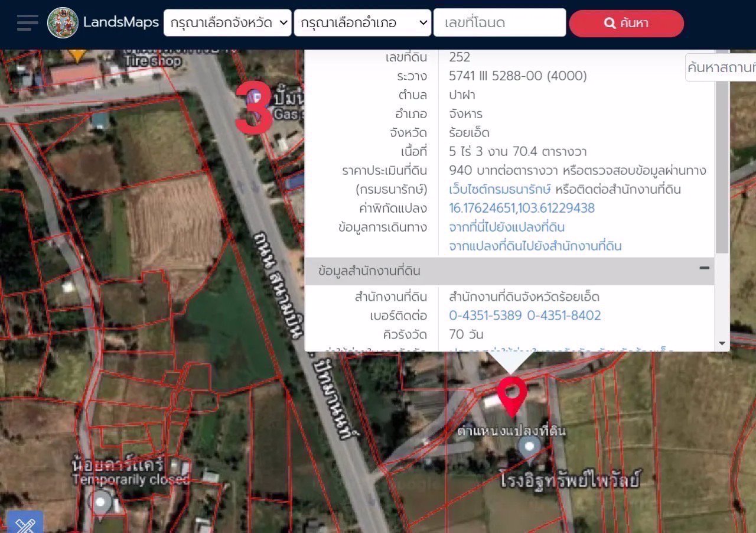Click the info panel scrollbar down arrow

pyautogui.click(x=721, y=343)
